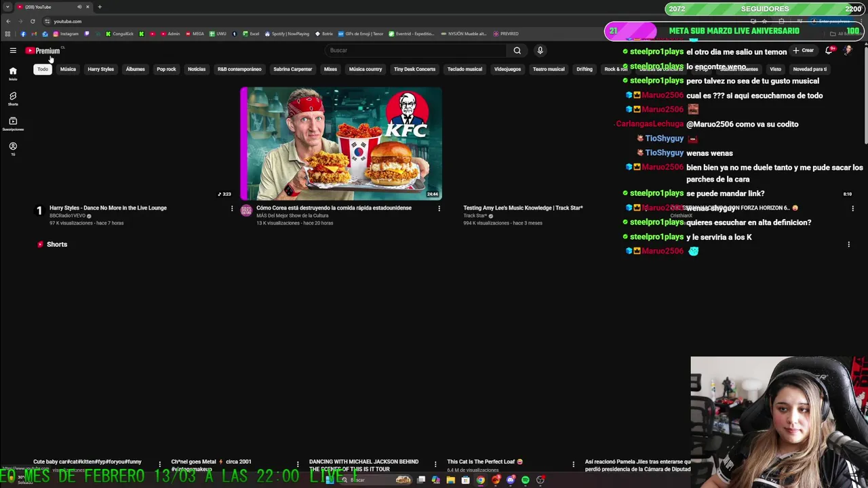The height and width of the screenshot is (488, 868).
Task: Click the YouTube search input field
Action: click(x=416, y=50)
